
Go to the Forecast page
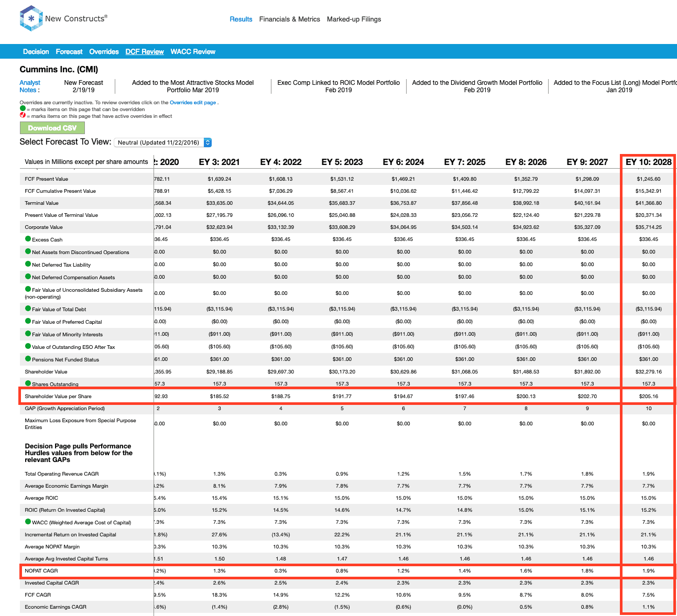(x=69, y=52)
